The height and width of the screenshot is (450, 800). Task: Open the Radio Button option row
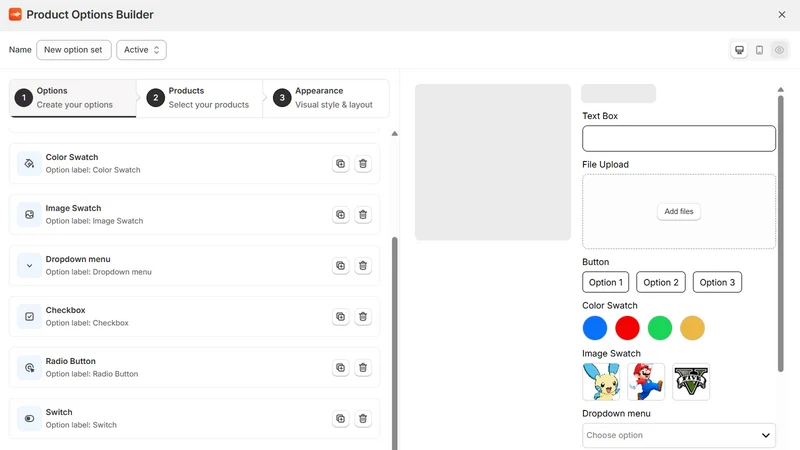coord(194,368)
